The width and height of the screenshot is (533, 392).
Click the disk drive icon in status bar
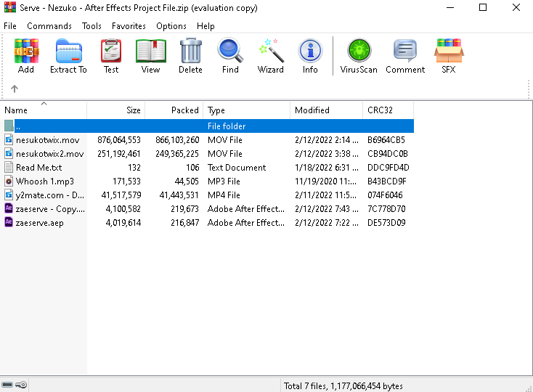click(x=7, y=385)
